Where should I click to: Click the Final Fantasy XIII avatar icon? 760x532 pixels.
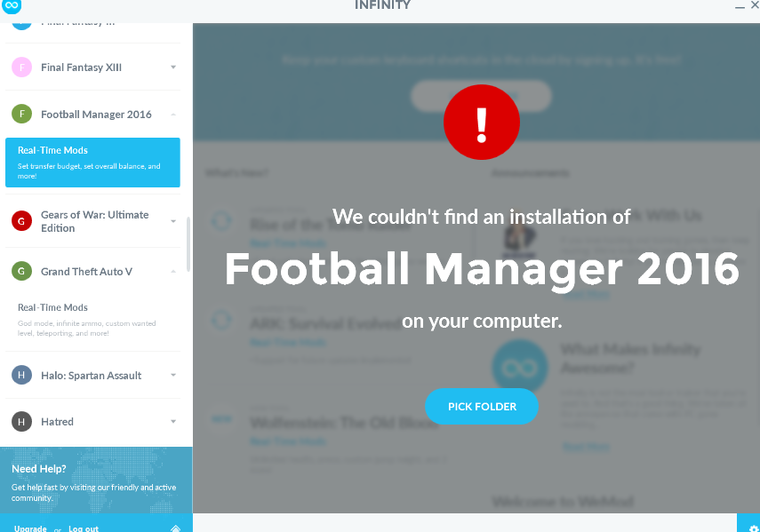22,67
